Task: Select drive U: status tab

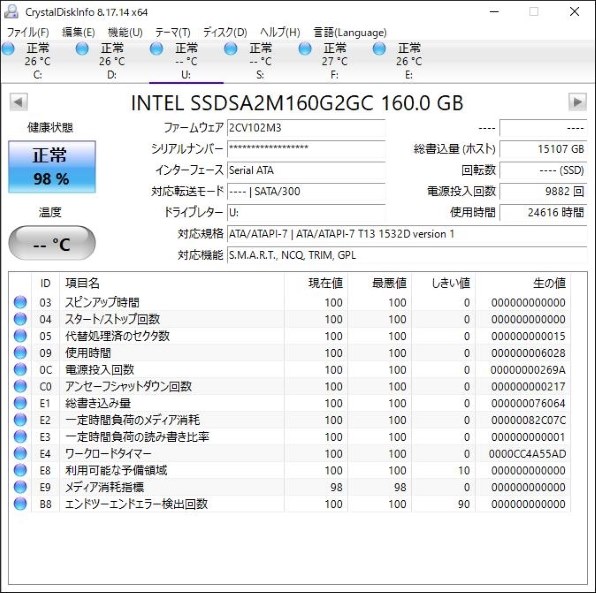Action: [186, 61]
